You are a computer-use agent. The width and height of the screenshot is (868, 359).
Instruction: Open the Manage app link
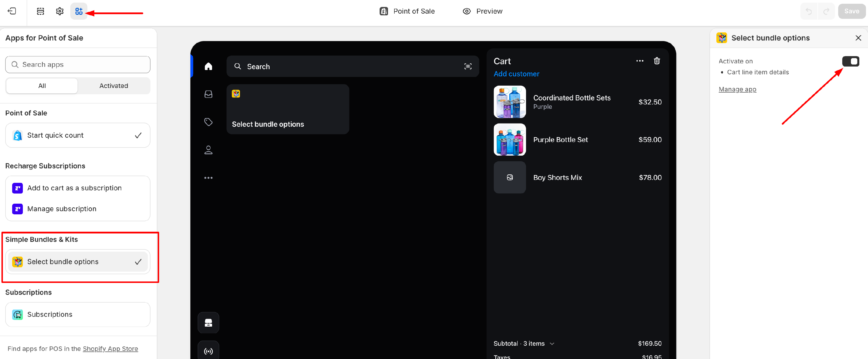pos(737,89)
